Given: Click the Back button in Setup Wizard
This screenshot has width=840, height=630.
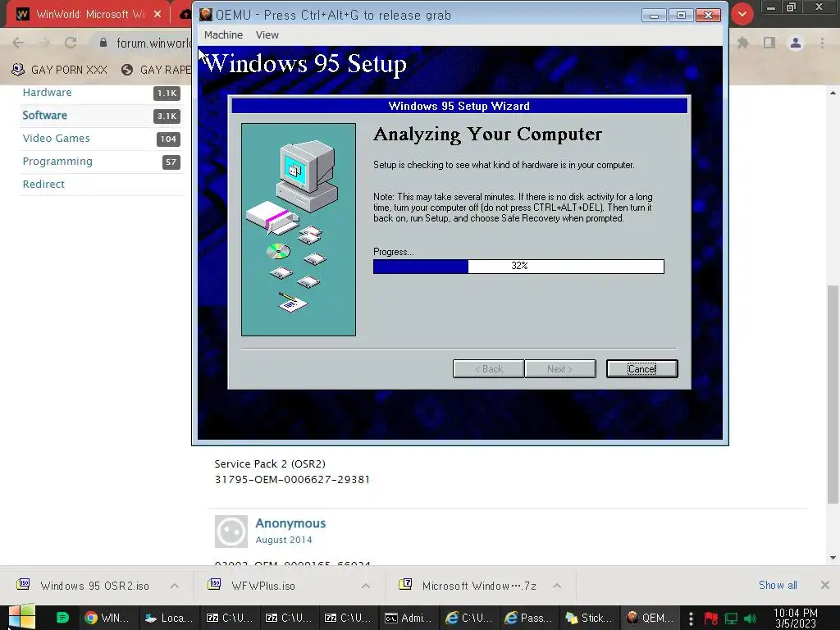Looking at the screenshot, I should point(489,368).
